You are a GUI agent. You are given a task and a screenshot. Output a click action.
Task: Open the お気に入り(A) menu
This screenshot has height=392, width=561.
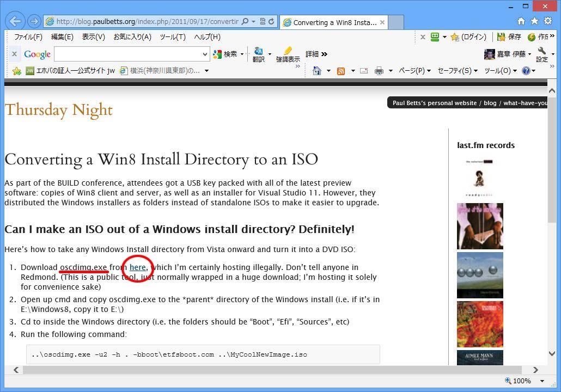tap(132, 37)
